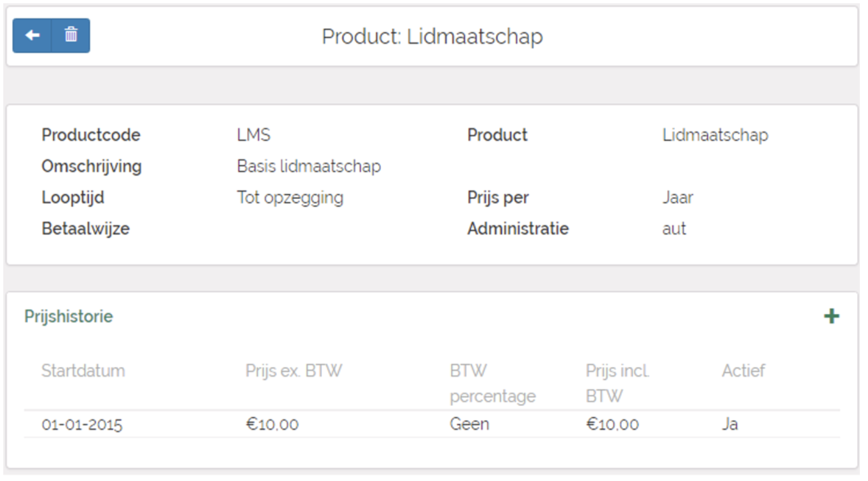Click the Ja active status cell
Viewport: 868px width, 481px height.
tap(730, 424)
